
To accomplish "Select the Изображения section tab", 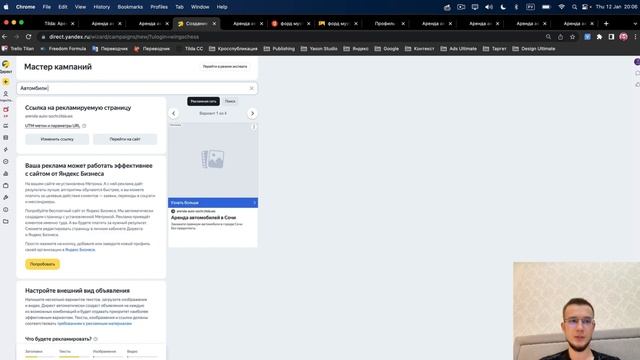I will 104,351.
